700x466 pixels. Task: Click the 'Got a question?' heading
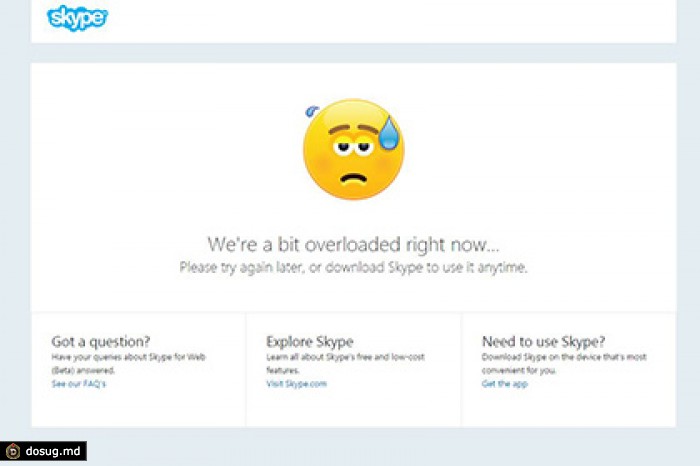point(101,341)
